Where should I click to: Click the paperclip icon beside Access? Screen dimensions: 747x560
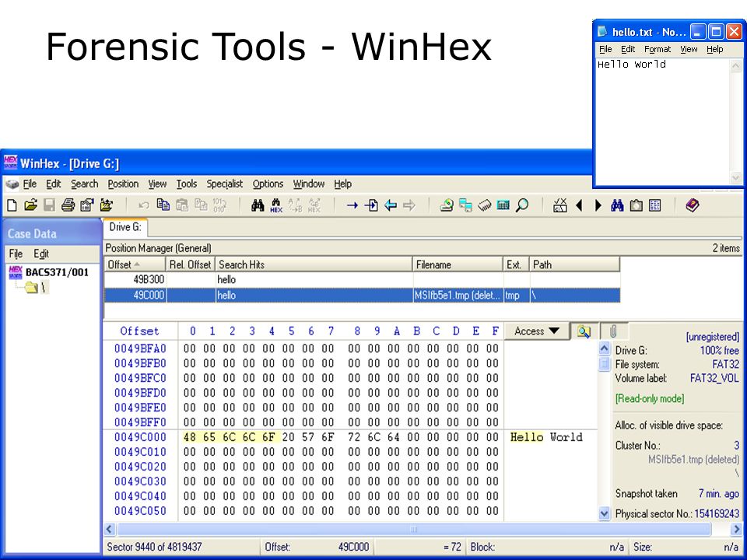(x=614, y=331)
